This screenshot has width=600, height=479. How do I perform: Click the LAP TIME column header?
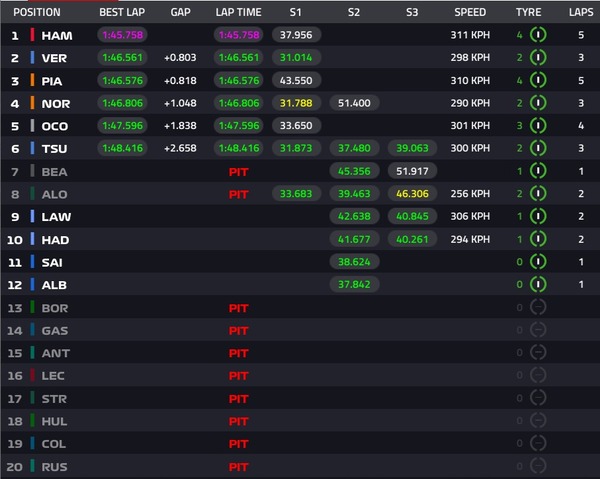click(238, 12)
